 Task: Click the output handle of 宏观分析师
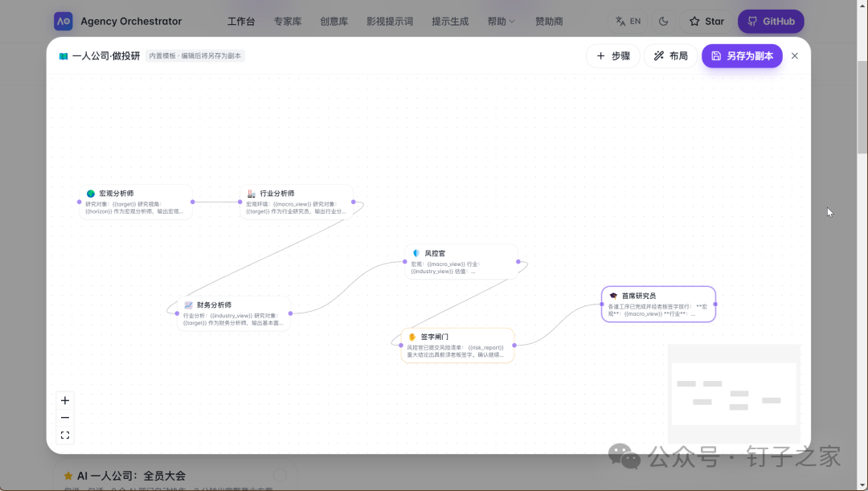pyautogui.click(x=193, y=202)
